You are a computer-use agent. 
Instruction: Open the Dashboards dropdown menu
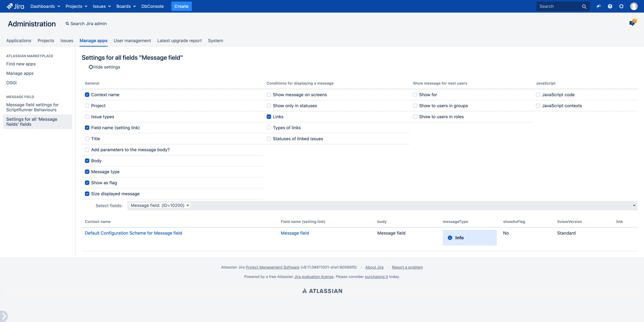tap(45, 6)
